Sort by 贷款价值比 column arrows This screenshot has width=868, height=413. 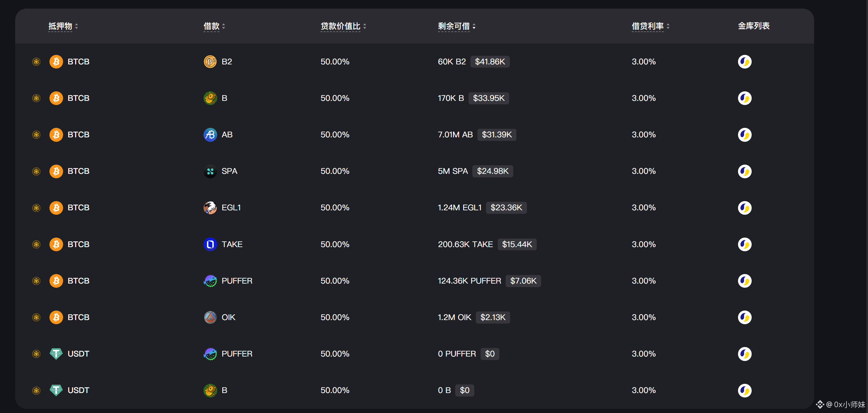(365, 26)
